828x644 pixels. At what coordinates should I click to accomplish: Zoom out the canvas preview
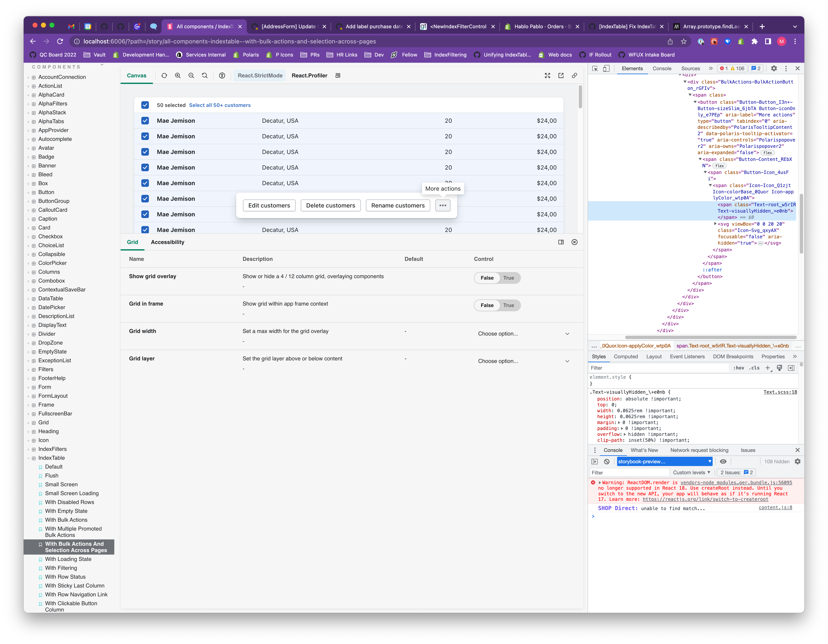point(191,75)
